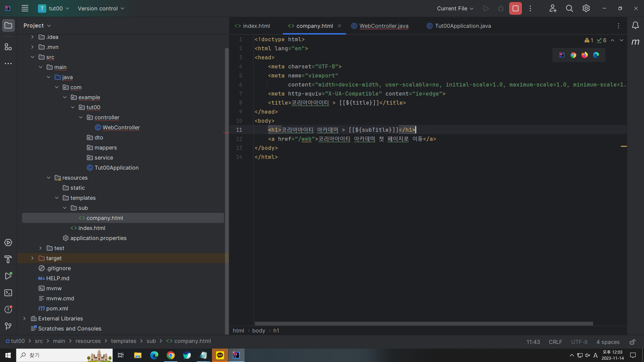Expand the target folder
Screen dimensions: 644x362
[x=33, y=258]
